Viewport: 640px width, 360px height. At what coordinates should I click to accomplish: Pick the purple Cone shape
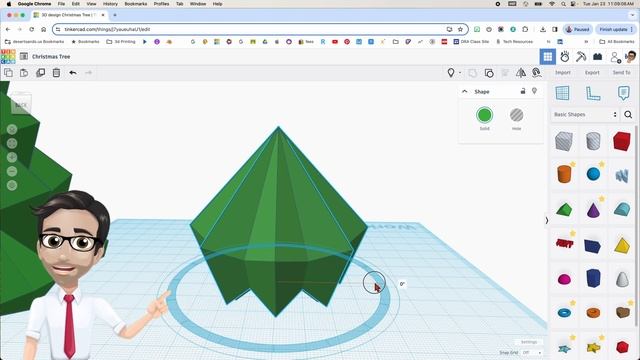593,210
